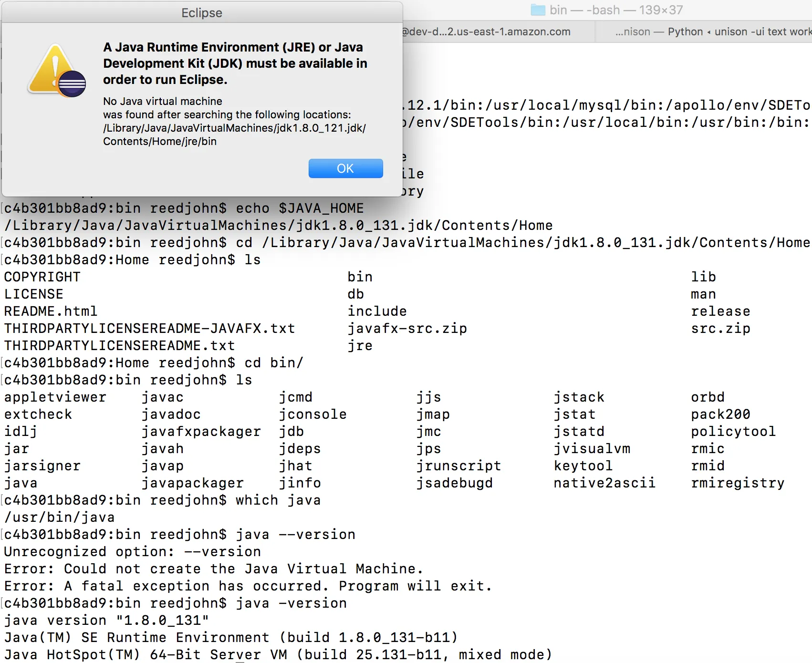The height and width of the screenshot is (663, 812).
Task: Click the release file in Home listing
Action: 721,311
